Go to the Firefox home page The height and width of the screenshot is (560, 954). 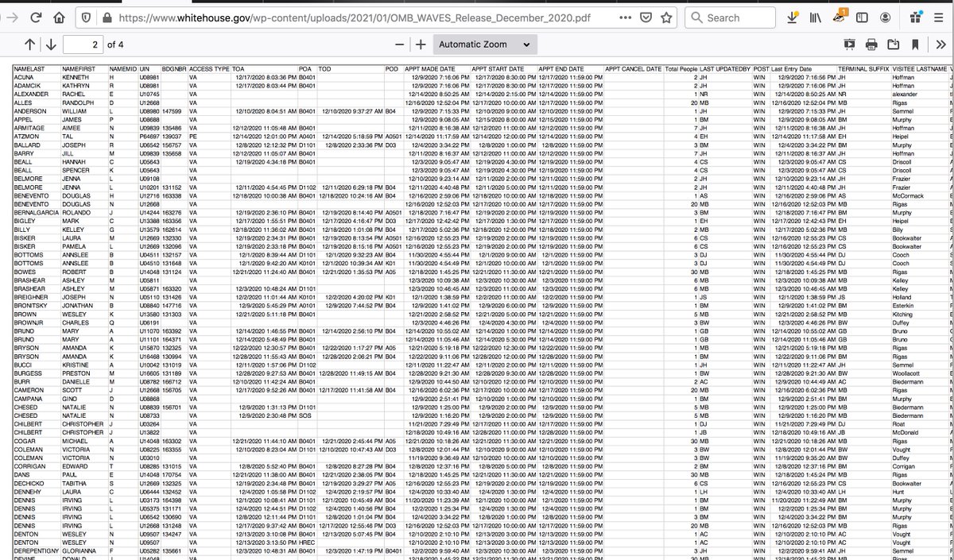[x=60, y=17]
